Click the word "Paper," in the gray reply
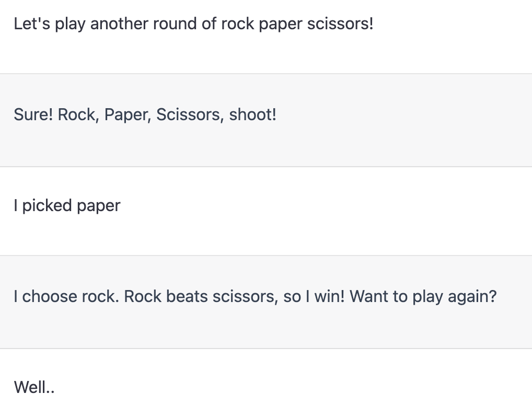Image resolution: width=532 pixels, height=417 pixels. click(x=128, y=115)
